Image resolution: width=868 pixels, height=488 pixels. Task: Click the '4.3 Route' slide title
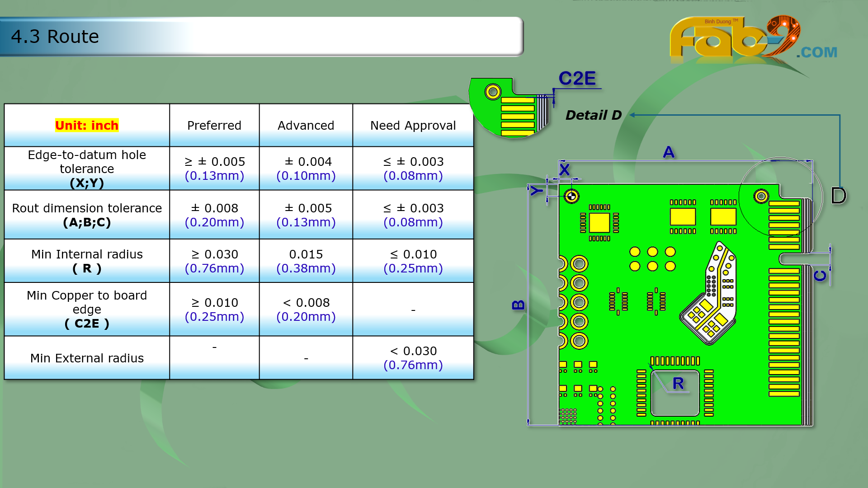[x=55, y=37]
